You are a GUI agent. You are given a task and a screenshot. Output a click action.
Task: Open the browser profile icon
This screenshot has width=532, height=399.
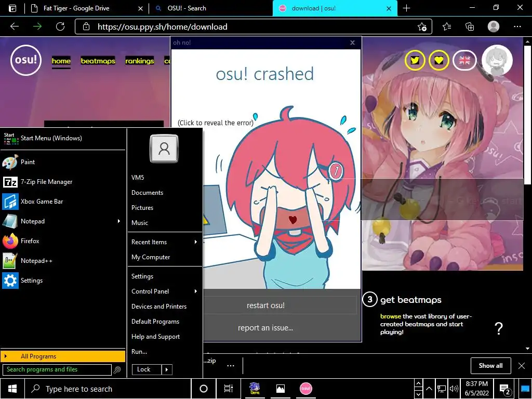point(494,26)
